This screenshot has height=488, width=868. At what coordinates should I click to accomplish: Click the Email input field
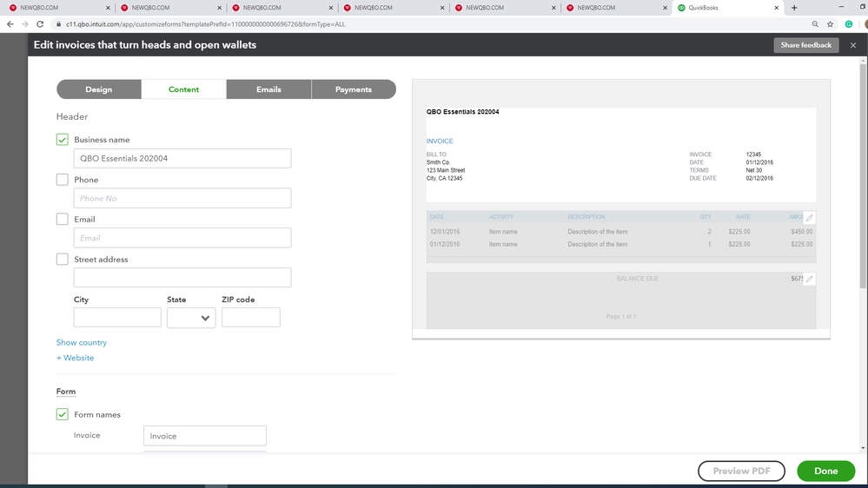(x=182, y=238)
